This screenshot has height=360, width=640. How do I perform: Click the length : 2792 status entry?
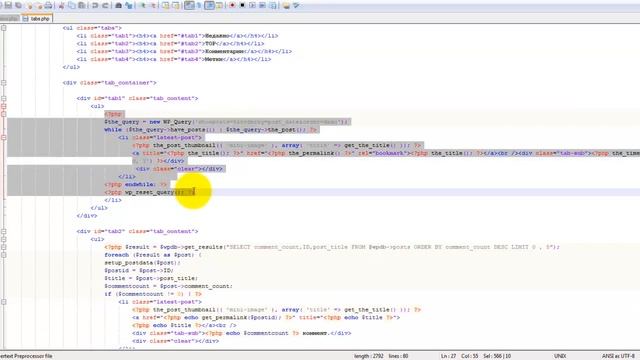[x=369, y=356]
